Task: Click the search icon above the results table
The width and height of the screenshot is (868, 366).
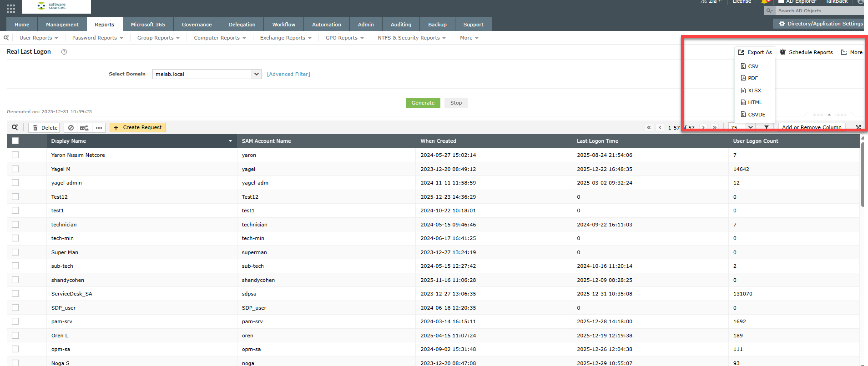Action: click(15, 128)
